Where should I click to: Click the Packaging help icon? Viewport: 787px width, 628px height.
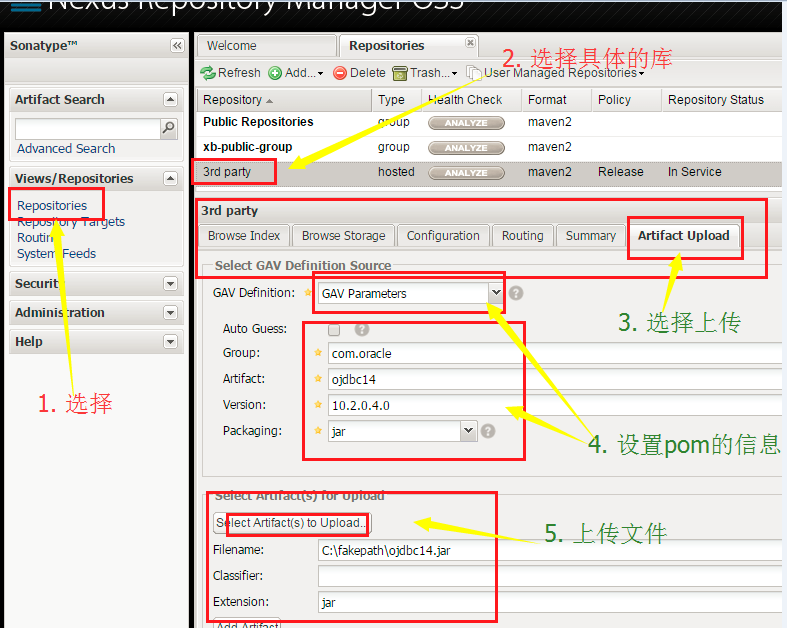(x=488, y=431)
